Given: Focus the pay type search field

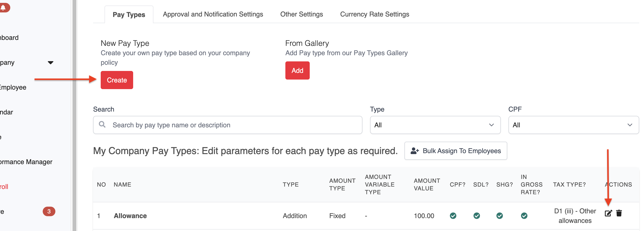Looking at the screenshot, I should click(232, 125).
